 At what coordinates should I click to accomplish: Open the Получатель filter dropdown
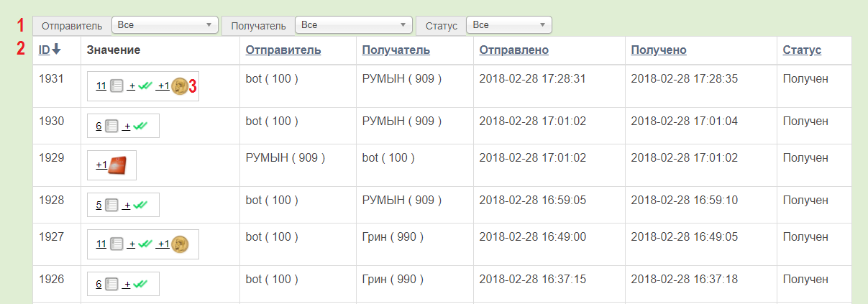point(354,25)
